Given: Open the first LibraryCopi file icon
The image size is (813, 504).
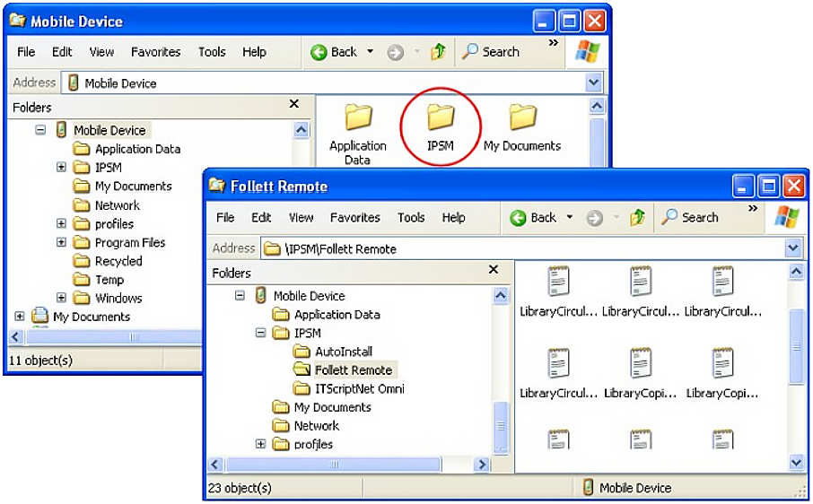Looking at the screenshot, I should click(641, 364).
